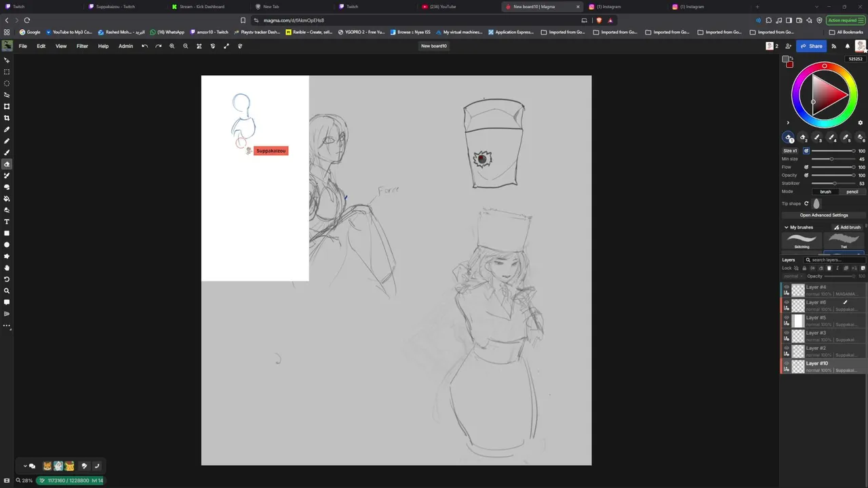Screen dimensions: 868x488
Task: Open notifications bell
Action: coord(847,46)
